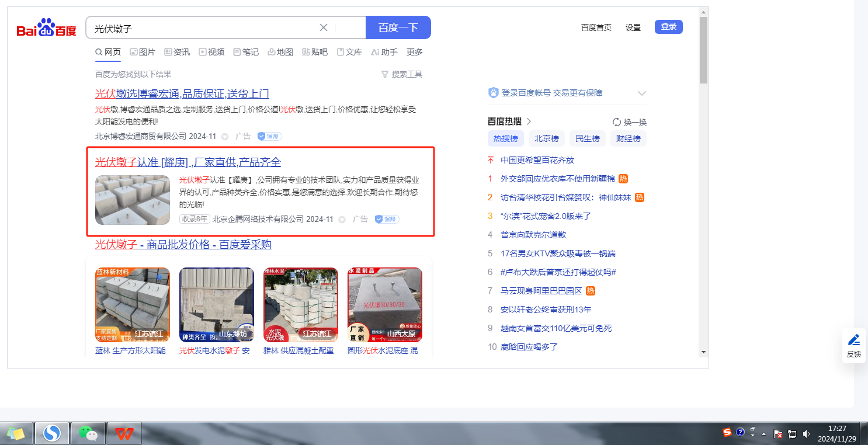
Task: Expand the 登录百度帐号 panel chevron
Action: 642,93
